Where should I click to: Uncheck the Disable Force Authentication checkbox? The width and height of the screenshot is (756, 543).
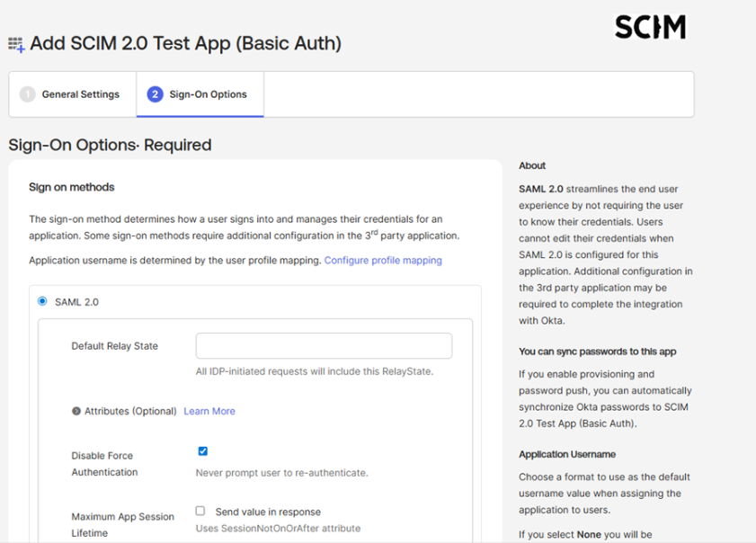tap(202, 451)
